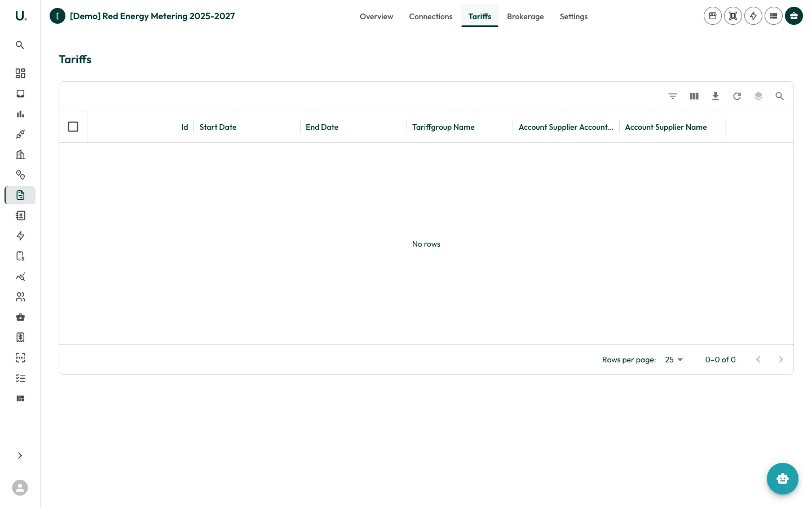
Task: Expand the sidebar with the chevron
Action: click(x=20, y=456)
